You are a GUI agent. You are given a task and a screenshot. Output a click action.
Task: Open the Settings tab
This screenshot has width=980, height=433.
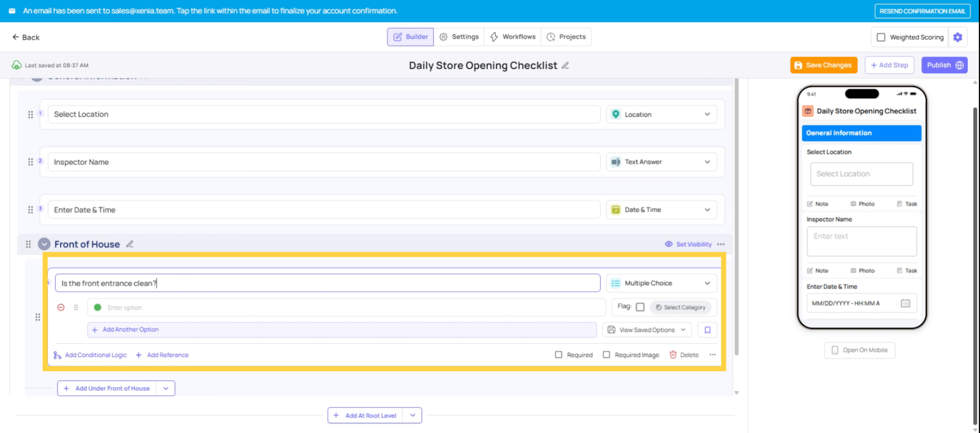[x=459, y=37]
